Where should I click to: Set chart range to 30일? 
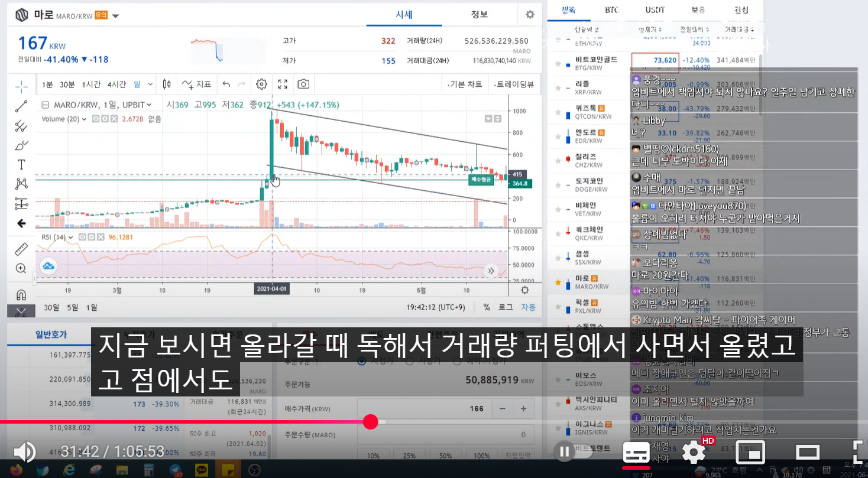point(51,307)
